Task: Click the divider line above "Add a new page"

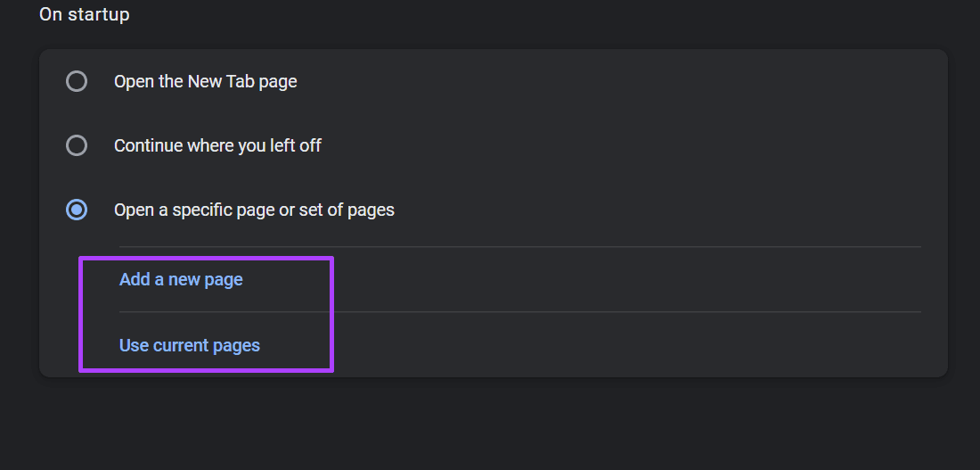Action: [x=520, y=246]
